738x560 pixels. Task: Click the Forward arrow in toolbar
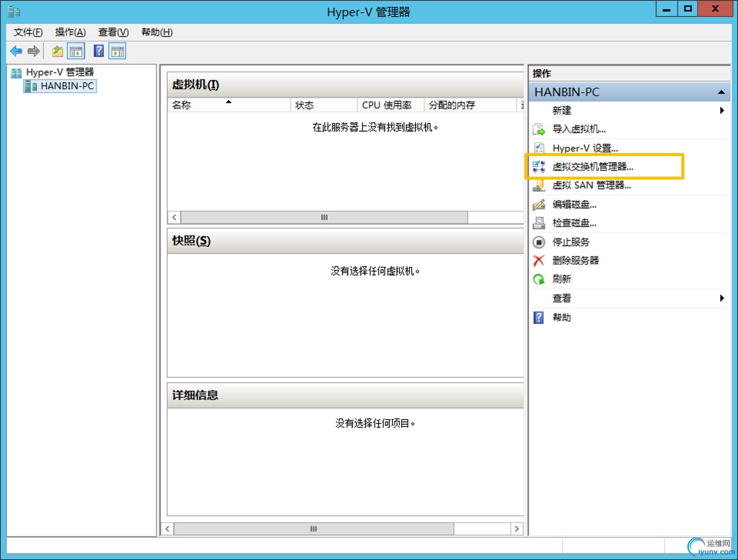[33, 51]
